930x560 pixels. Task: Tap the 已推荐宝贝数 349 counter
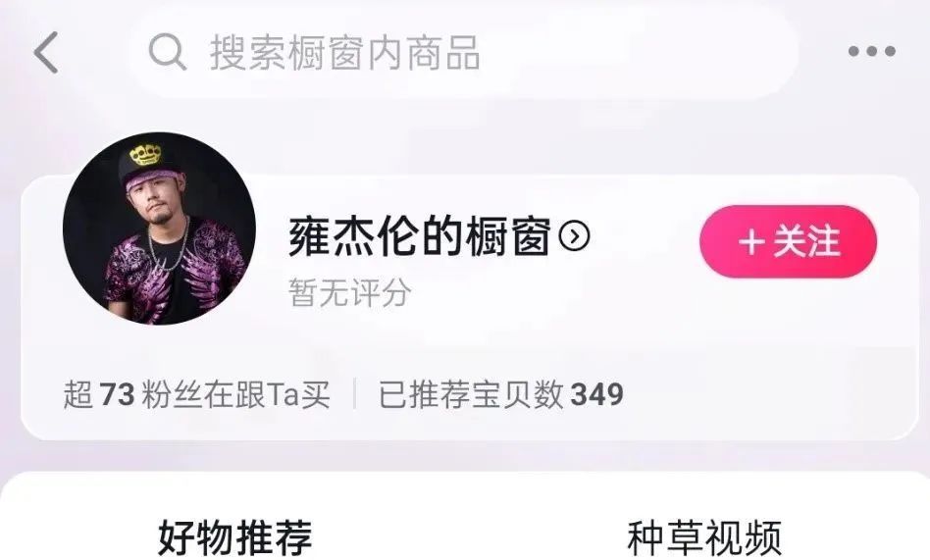coord(501,394)
